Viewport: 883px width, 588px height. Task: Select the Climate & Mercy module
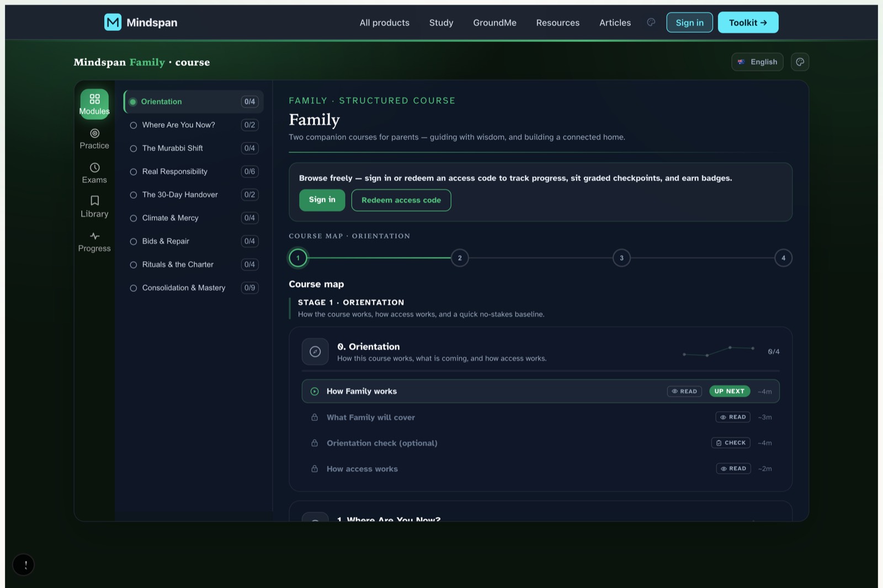193,218
